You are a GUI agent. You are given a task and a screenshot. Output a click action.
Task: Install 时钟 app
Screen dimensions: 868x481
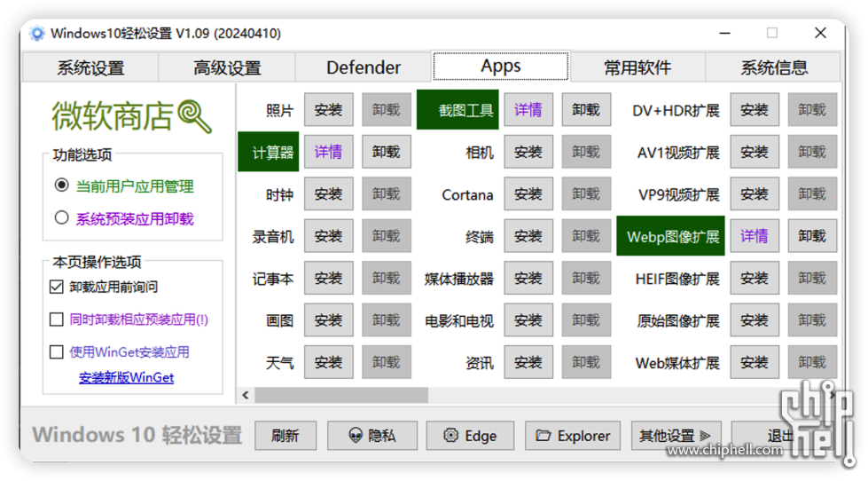[x=329, y=194]
